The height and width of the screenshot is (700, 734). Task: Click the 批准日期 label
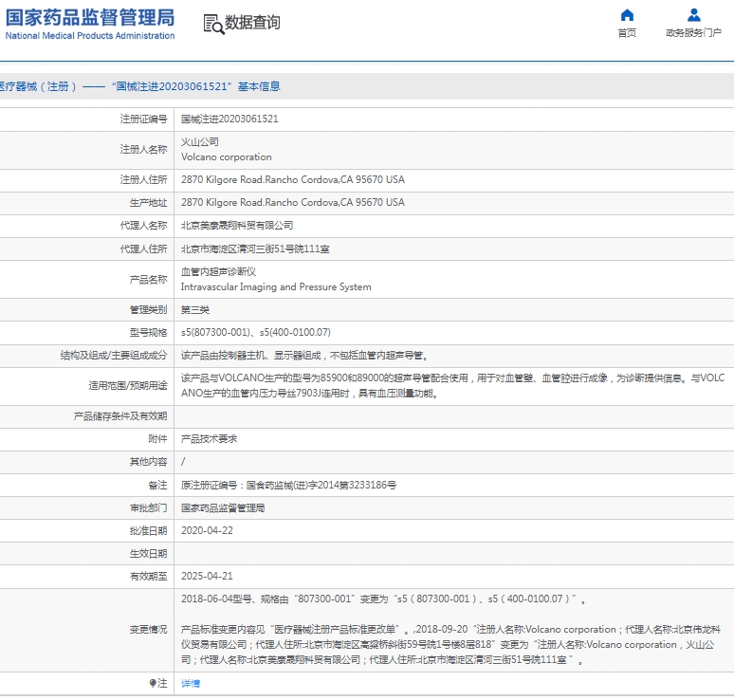148,531
